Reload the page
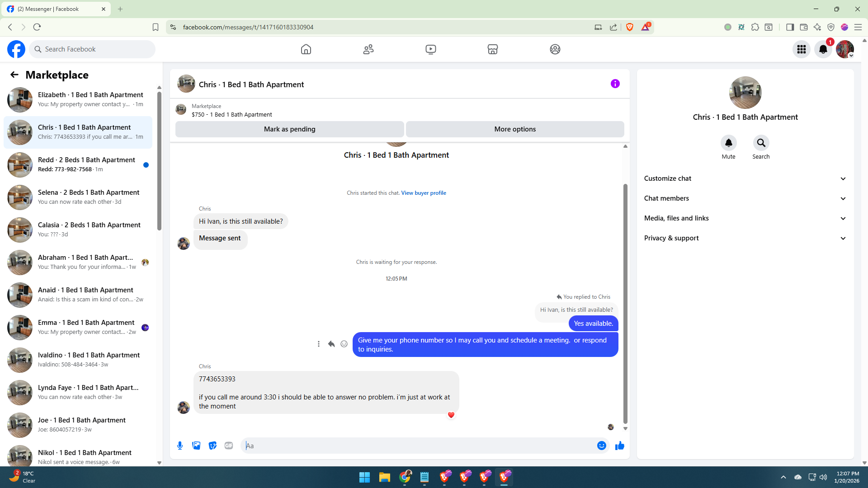The height and width of the screenshot is (488, 868). pyautogui.click(x=37, y=27)
